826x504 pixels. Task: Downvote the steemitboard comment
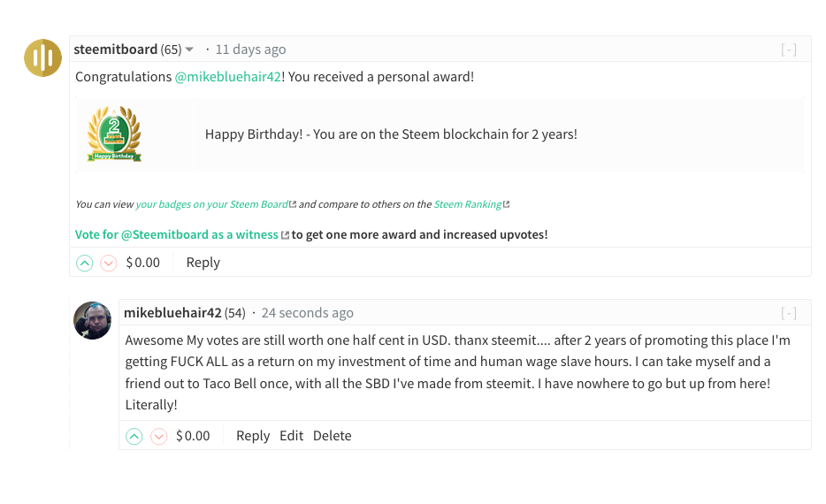tap(109, 263)
